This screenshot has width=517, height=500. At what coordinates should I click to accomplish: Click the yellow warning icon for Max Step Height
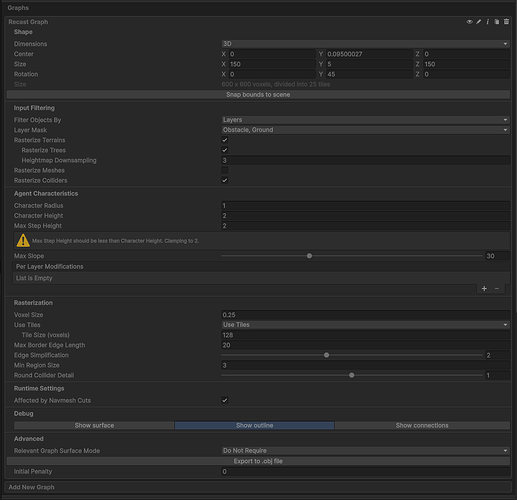[23, 241]
